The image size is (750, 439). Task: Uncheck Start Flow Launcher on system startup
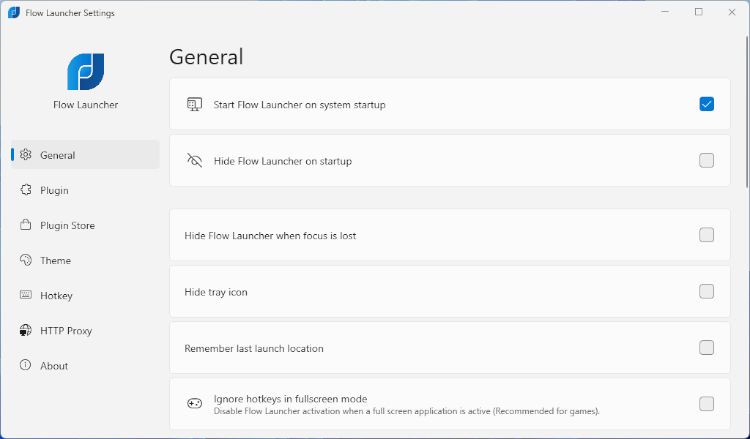(x=706, y=104)
